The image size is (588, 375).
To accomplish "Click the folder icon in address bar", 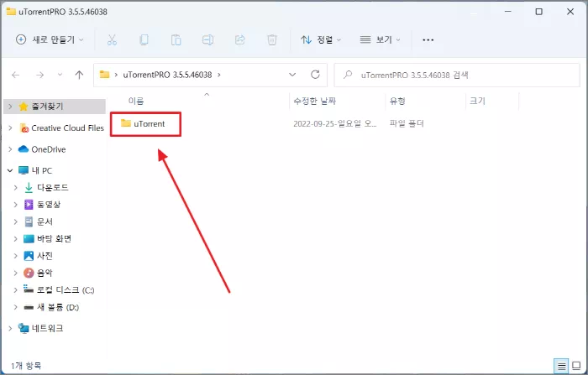I will coord(104,75).
